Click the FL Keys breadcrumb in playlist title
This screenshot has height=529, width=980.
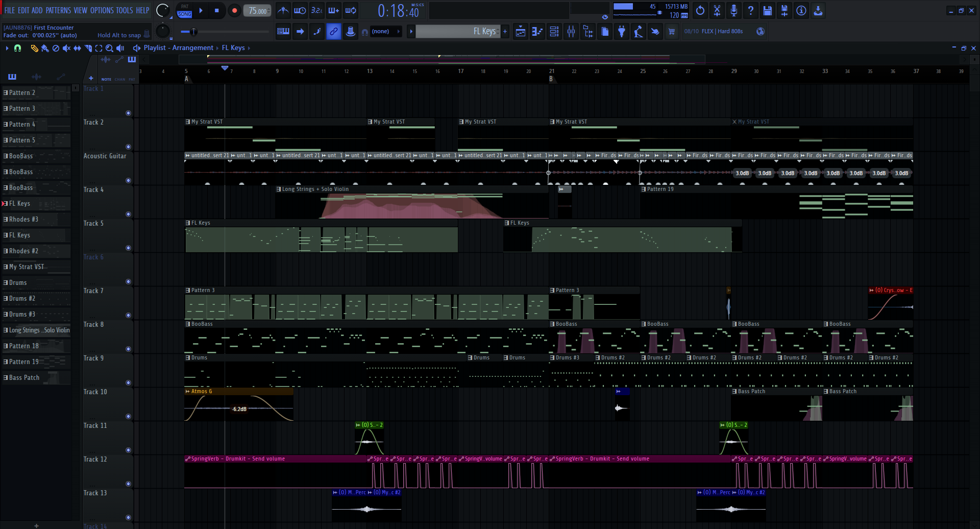point(233,48)
